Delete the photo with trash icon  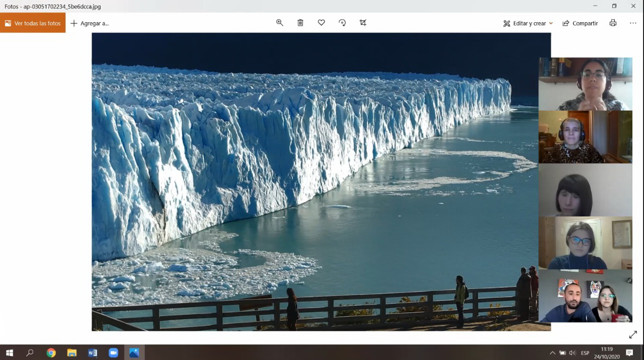tap(300, 23)
